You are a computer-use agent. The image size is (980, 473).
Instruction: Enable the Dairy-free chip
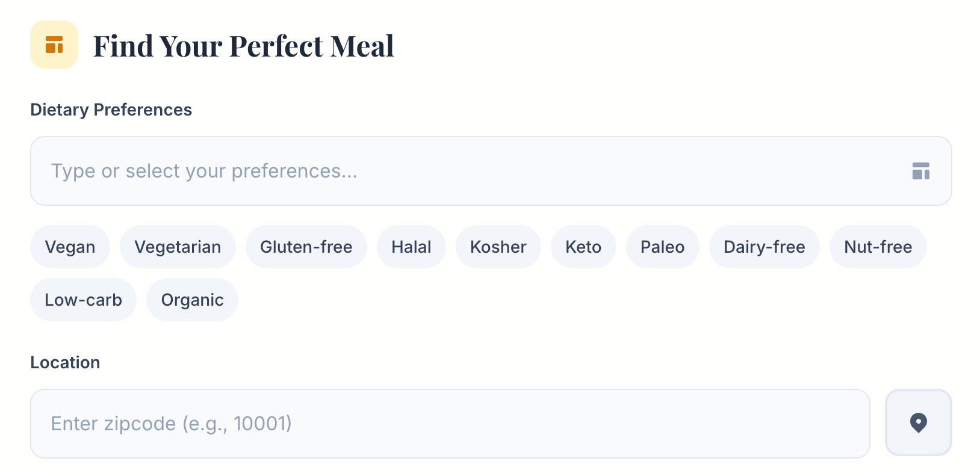[764, 247]
